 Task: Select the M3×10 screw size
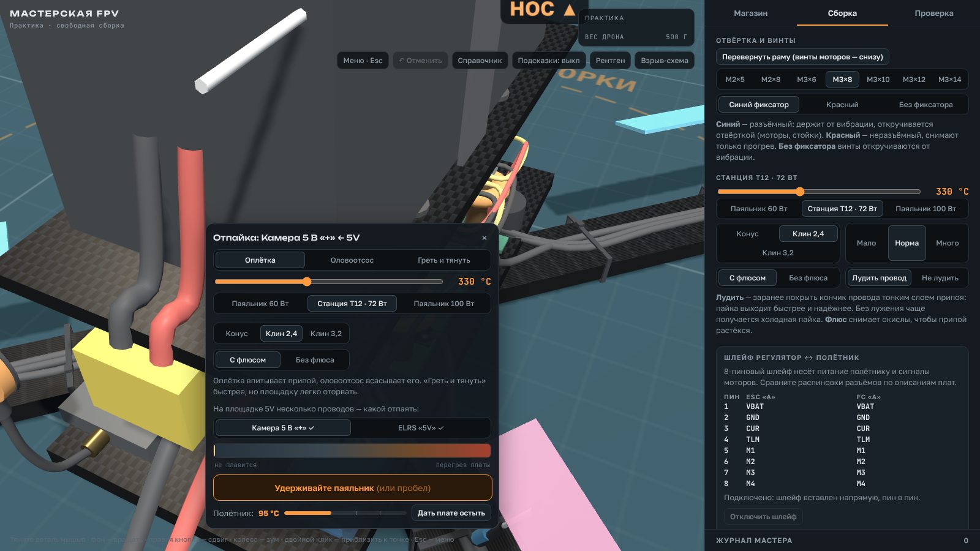(x=878, y=80)
